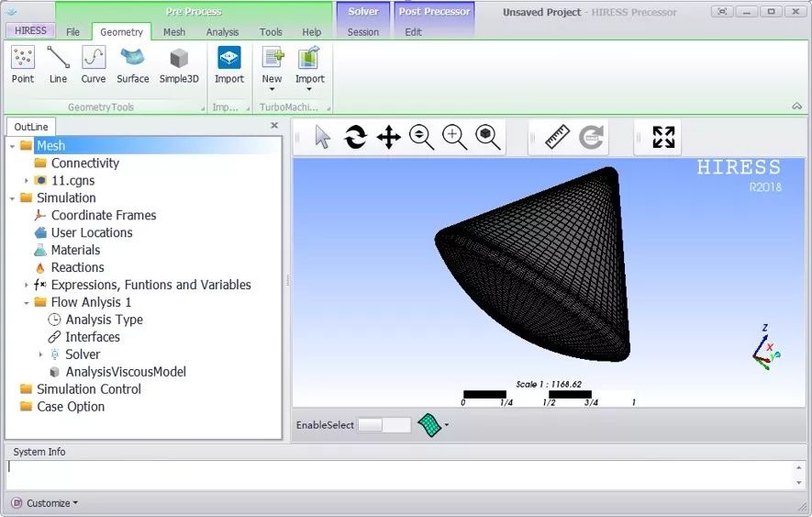This screenshot has width=812, height=517.
Task: Collapse the ribbon with the chevron
Action: (797, 107)
